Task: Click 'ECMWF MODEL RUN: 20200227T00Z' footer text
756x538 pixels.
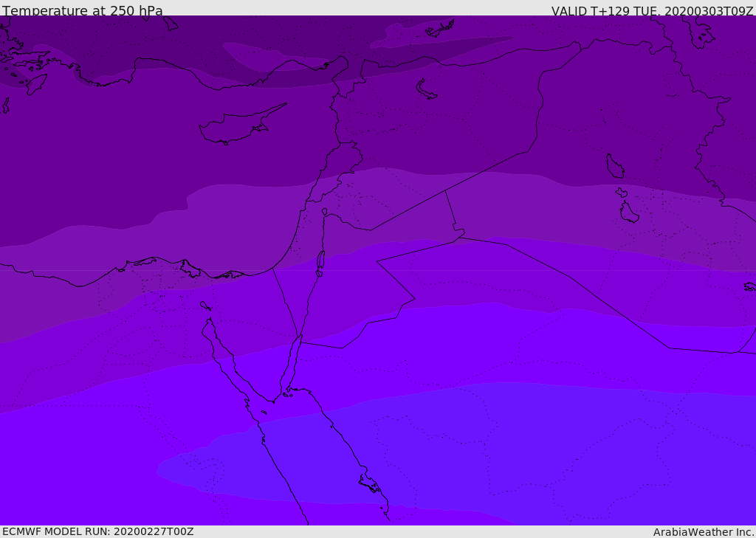Action: coord(98,531)
